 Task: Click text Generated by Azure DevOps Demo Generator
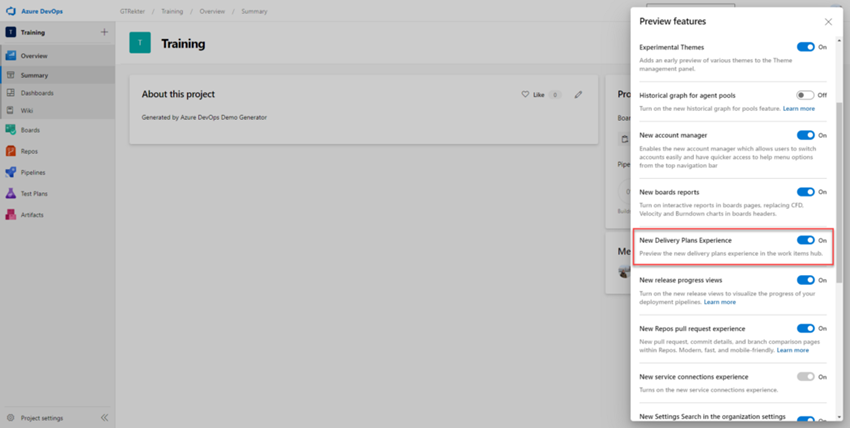(204, 117)
